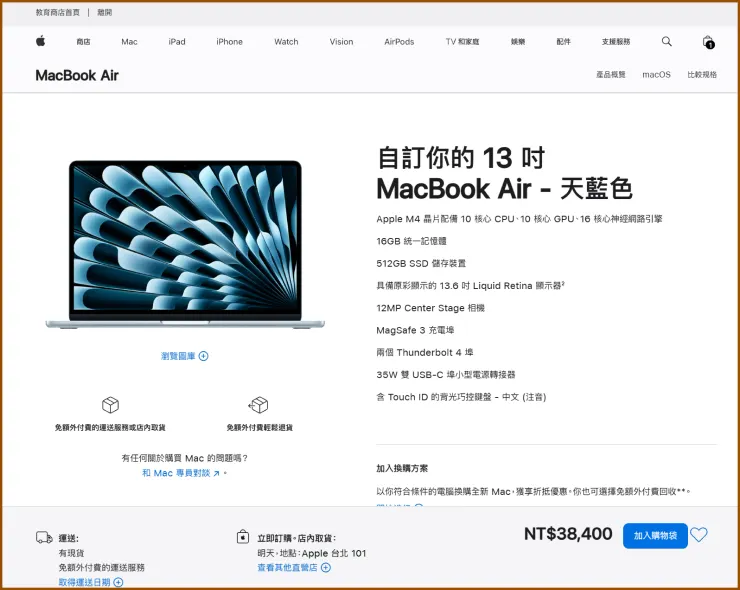Open the Mac menu item
Screen dimensions: 740x590
pos(129,42)
